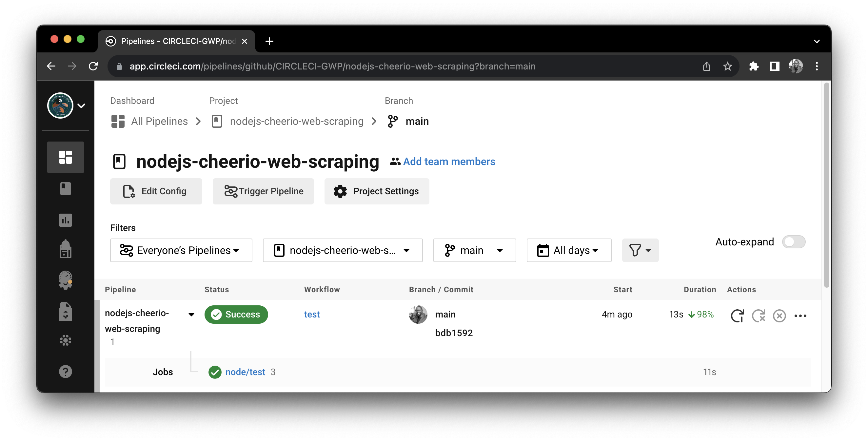The height and width of the screenshot is (441, 868).
Task: Click the Plan icon in the sidebar
Action: [65, 249]
